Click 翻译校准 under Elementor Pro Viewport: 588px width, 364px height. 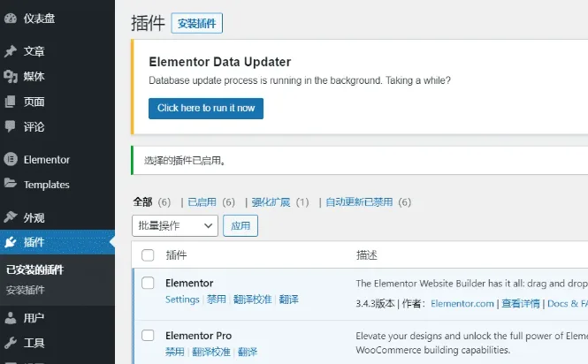point(211,352)
